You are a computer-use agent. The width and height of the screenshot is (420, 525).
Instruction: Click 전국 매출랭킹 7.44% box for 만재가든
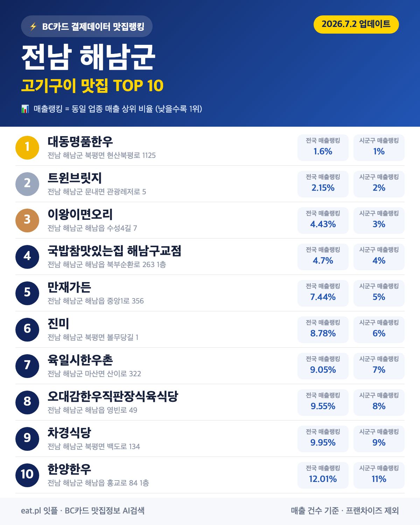pyautogui.click(x=323, y=293)
